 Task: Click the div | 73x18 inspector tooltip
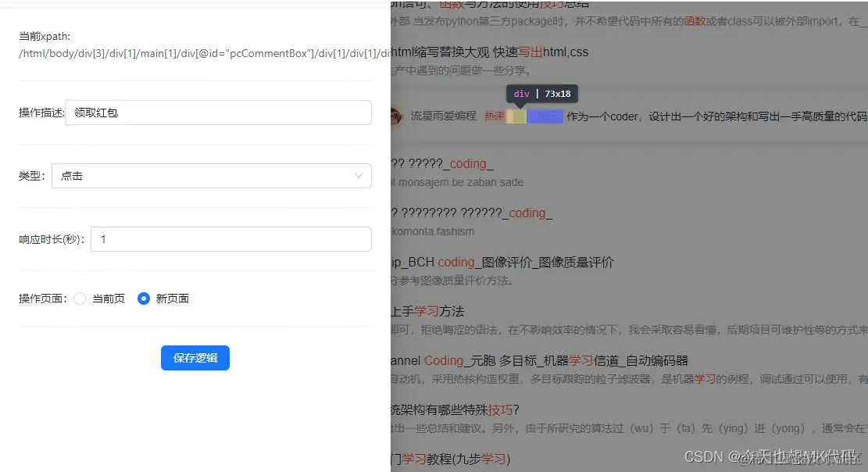pos(541,94)
